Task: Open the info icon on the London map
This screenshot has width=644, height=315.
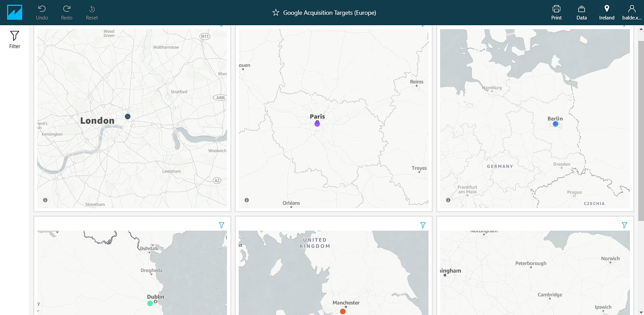Action: click(x=45, y=200)
